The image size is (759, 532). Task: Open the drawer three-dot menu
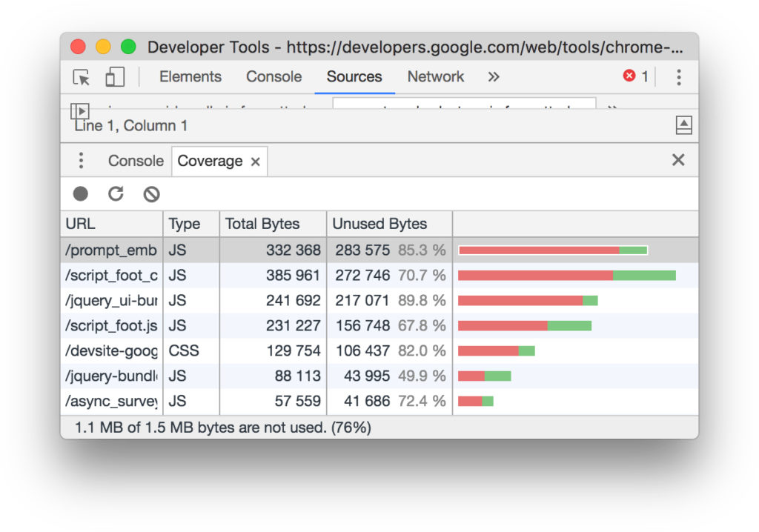tap(81, 160)
